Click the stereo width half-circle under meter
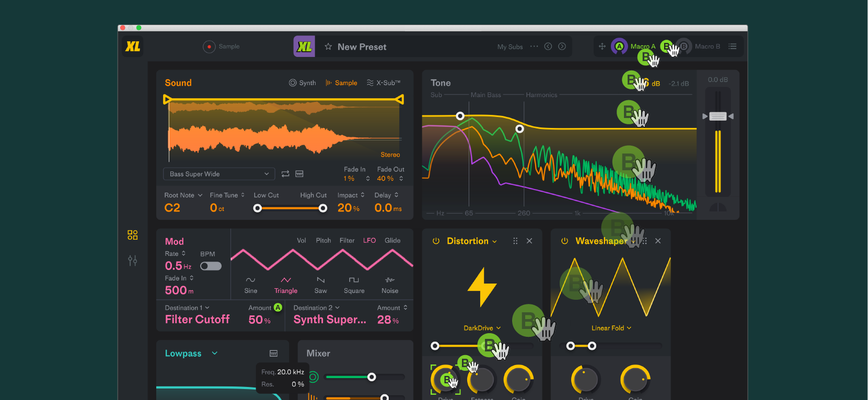This screenshot has height=400, width=868. [x=718, y=207]
